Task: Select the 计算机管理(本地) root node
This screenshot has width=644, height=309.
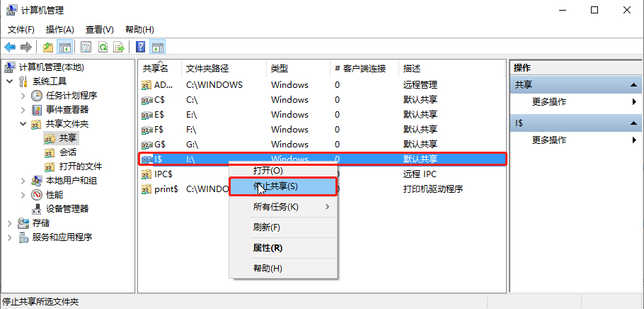Action: [52, 67]
